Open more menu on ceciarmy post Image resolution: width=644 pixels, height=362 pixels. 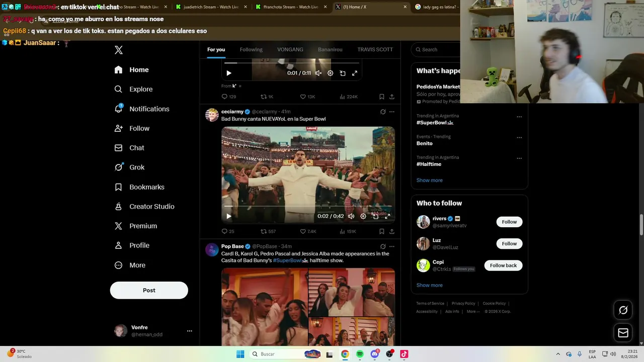tap(392, 112)
